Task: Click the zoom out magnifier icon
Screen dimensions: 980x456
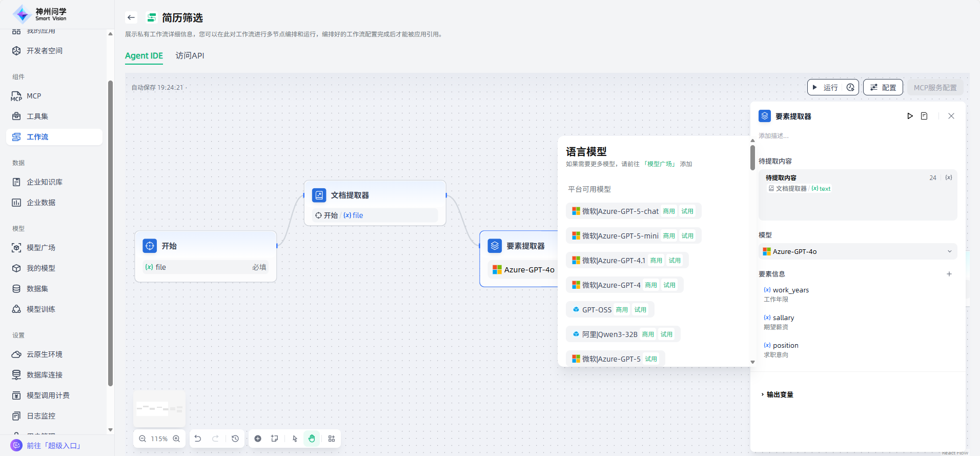Action: coord(142,439)
